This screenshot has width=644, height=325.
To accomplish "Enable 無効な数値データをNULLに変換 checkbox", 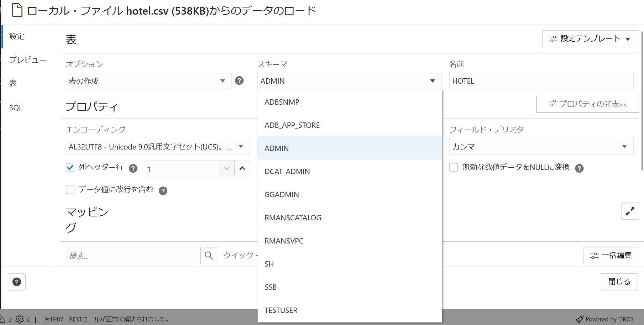I will point(454,167).
